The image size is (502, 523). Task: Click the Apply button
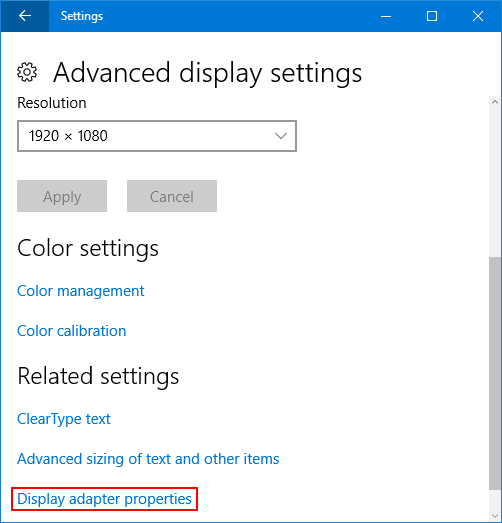click(x=62, y=196)
